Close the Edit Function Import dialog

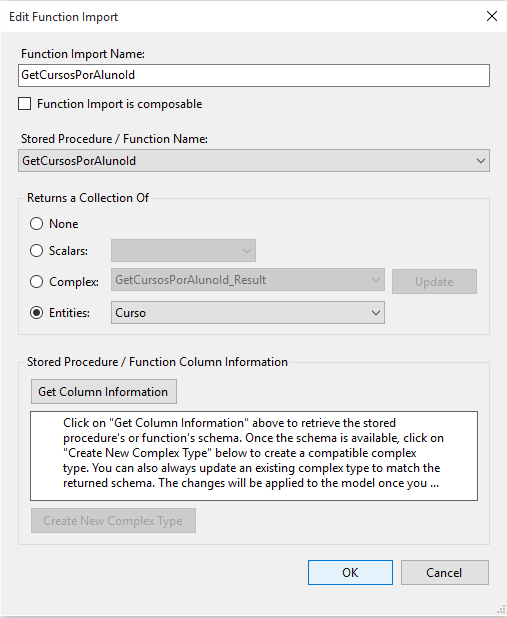pyautogui.click(x=492, y=16)
